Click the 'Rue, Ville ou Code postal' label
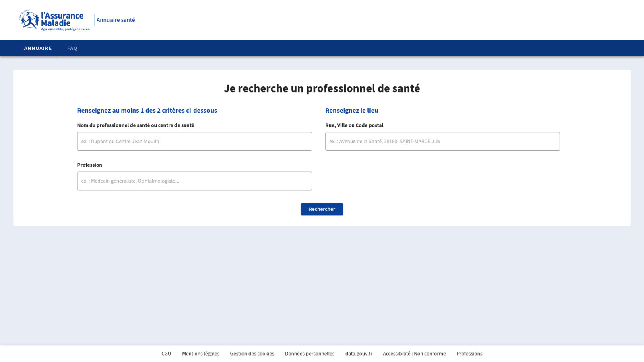The width and height of the screenshot is (644, 362). 354,125
